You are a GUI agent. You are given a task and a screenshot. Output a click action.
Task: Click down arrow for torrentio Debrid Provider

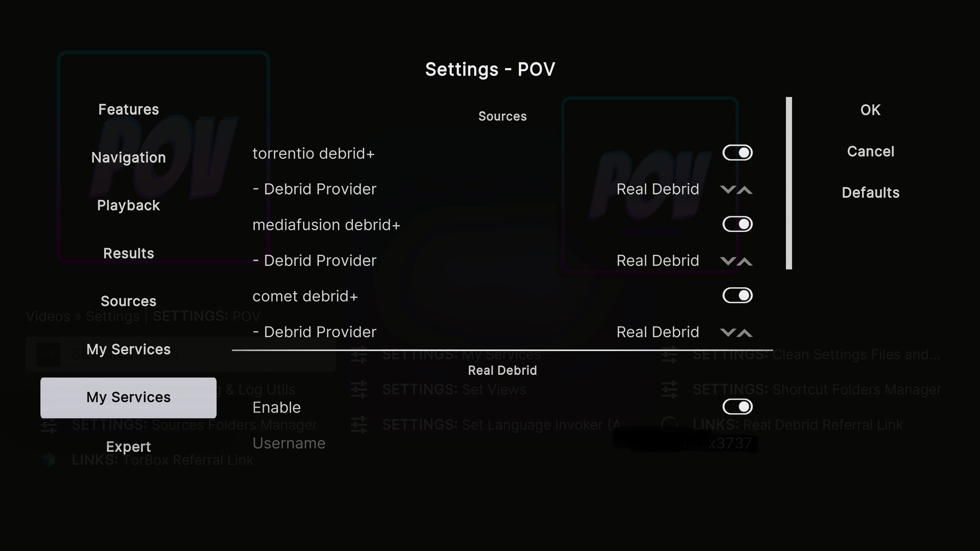tap(728, 189)
